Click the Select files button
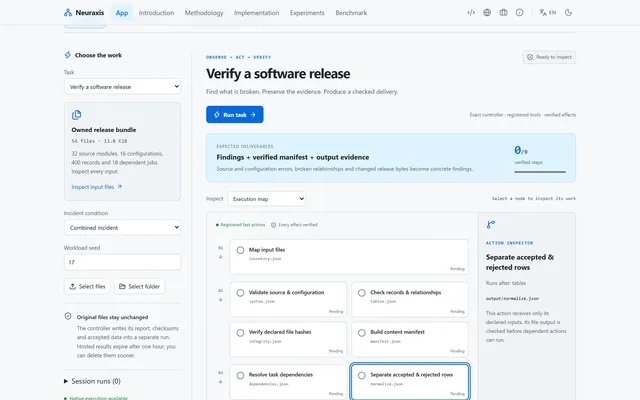Screen dimensions: 640x400 click(x=87, y=287)
